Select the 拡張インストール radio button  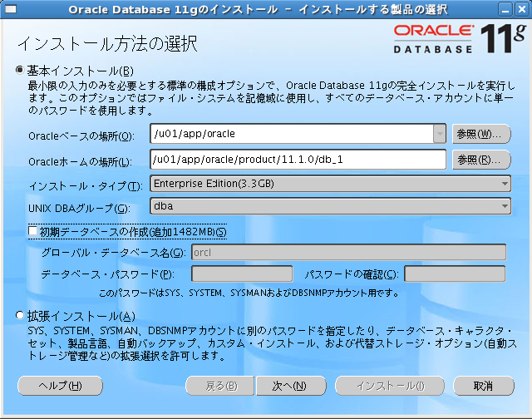[20, 316]
